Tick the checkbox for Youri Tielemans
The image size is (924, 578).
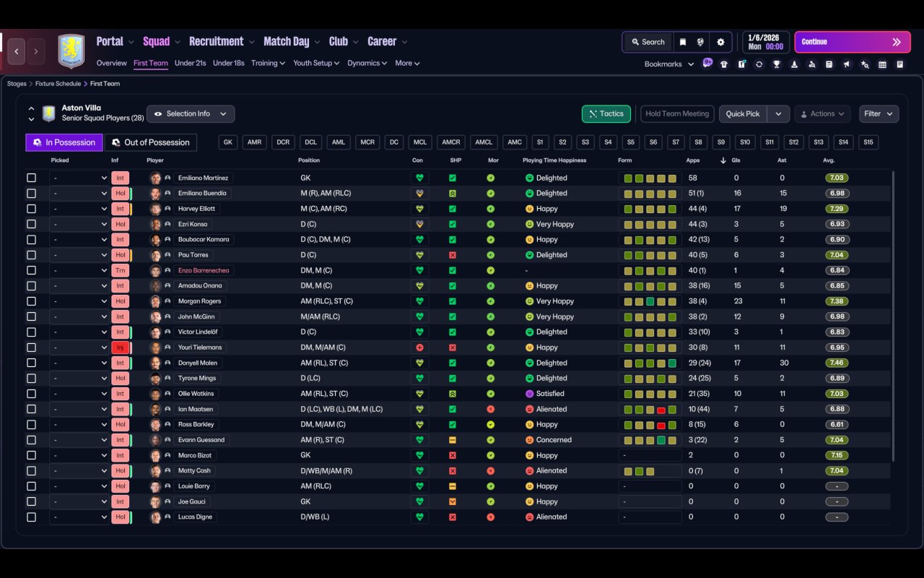tap(31, 348)
